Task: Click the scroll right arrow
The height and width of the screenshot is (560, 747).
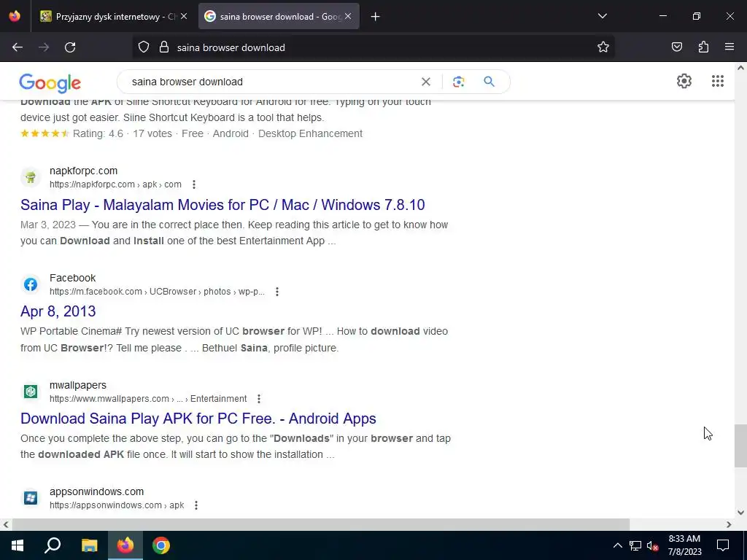Action: pyautogui.click(x=729, y=524)
